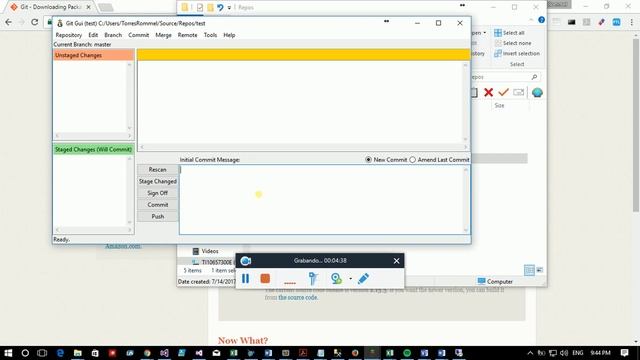Click the rename icon in Explorer toolbar
The width and height of the screenshot is (640, 360).
(x=518, y=92)
